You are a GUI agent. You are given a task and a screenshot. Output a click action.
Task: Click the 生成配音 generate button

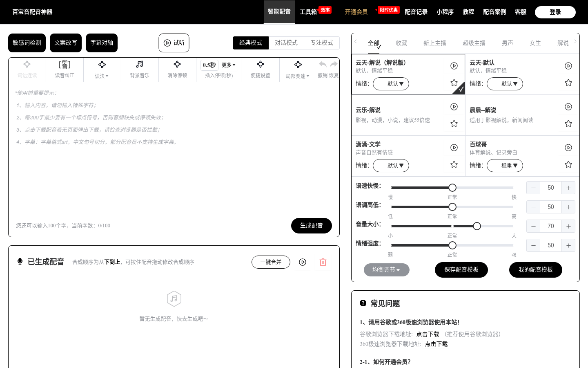click(x=312, y=226)
